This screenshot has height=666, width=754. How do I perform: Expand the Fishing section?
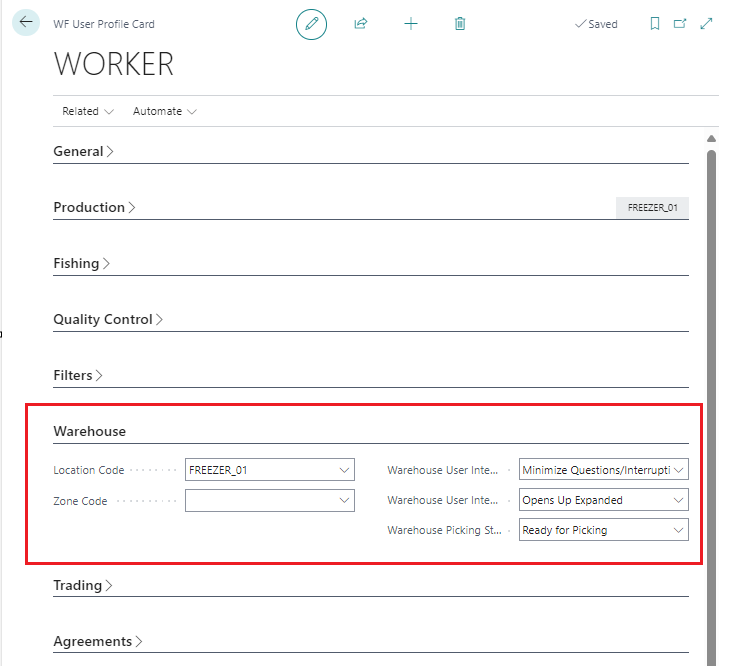pos(81,264)
